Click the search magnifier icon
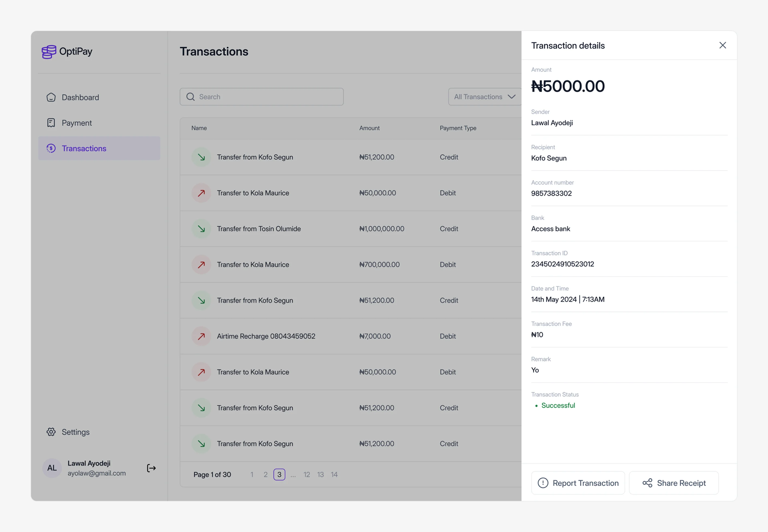This screenshot has height=532, width=768. pyautogui.click(x=190, y=97)
